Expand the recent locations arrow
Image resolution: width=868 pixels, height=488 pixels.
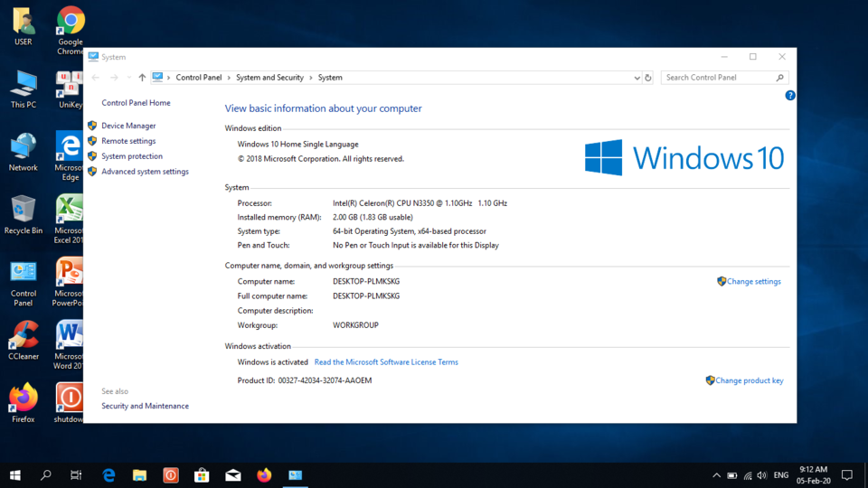pos(129,78)
